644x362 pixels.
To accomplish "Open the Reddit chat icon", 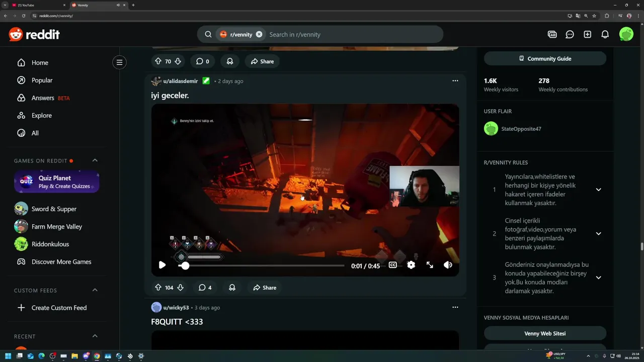I will [x=570, y=34].
